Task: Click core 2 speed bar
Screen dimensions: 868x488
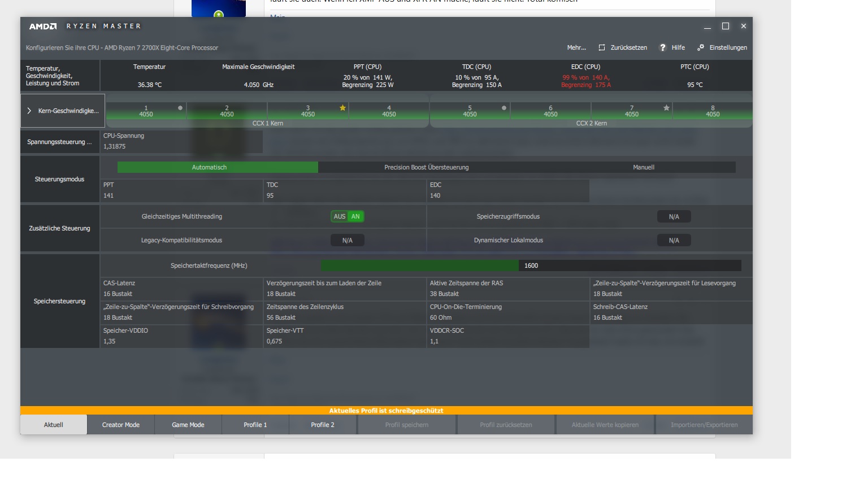Action: 227,111
